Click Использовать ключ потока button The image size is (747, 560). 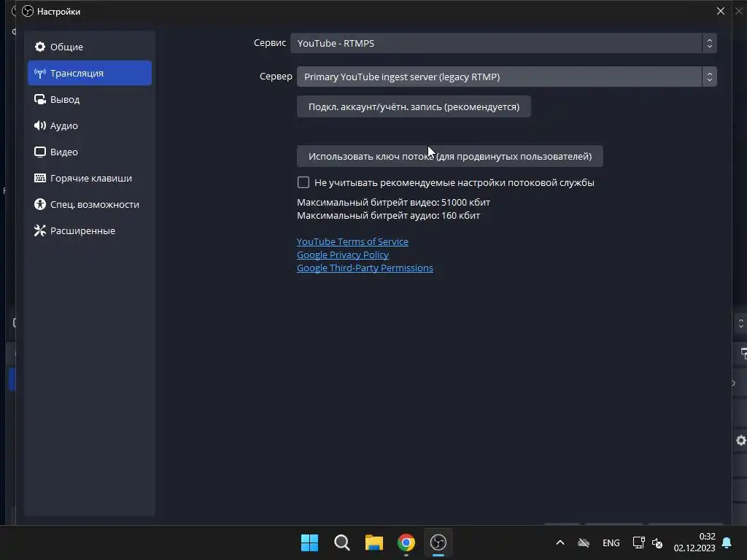pos(449,156)
